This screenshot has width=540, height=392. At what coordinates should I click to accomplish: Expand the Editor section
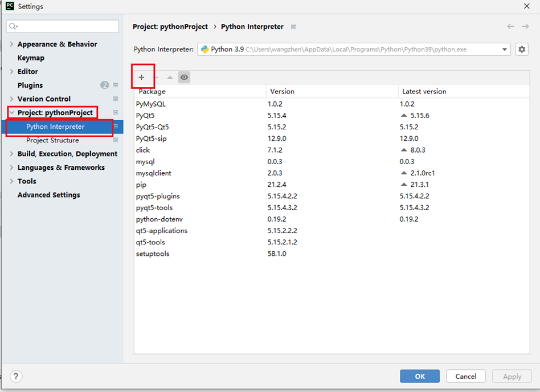11,71
